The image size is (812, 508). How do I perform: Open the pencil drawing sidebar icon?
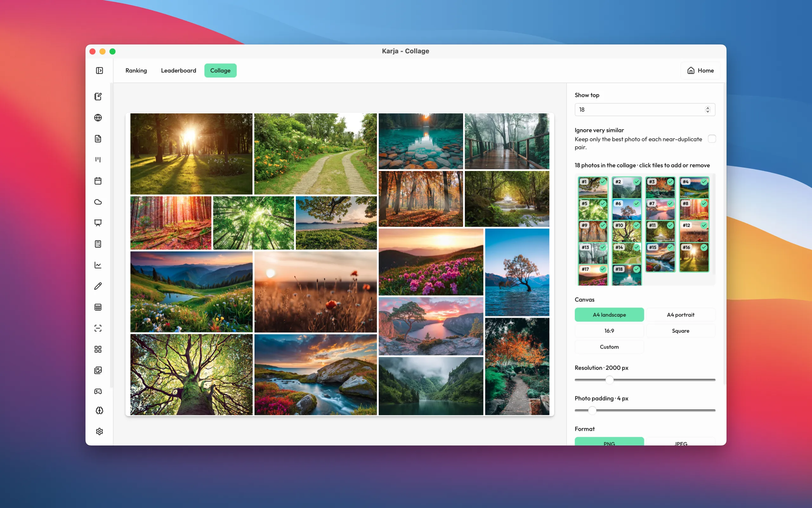coord(98,286)
